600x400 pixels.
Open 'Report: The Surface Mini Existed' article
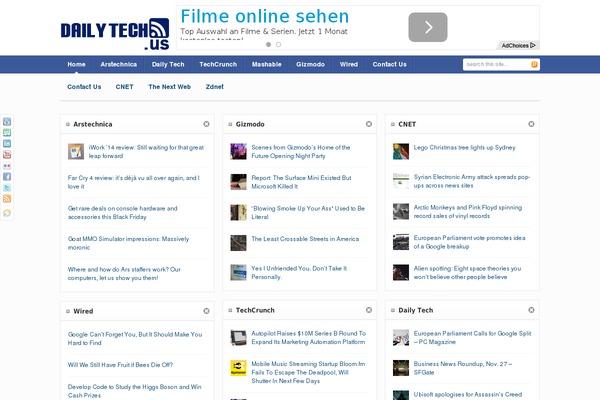coord(301,182)
